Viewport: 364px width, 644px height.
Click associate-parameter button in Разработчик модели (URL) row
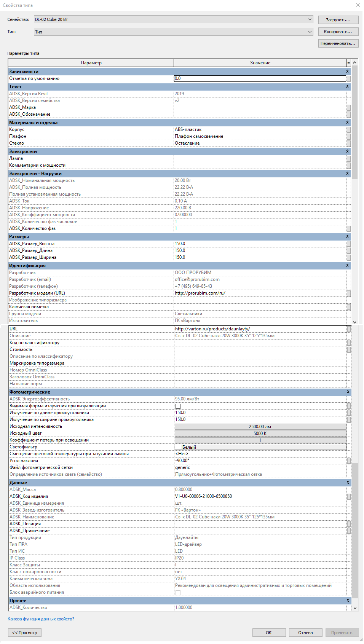[348, 293]
